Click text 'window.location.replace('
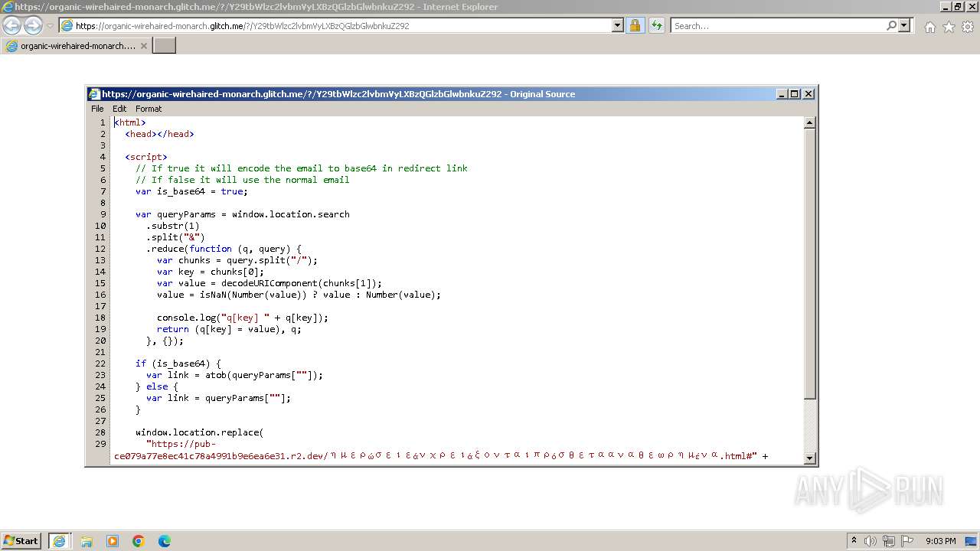The width and height of the screenshot is (980, 551). coord(199,432)
